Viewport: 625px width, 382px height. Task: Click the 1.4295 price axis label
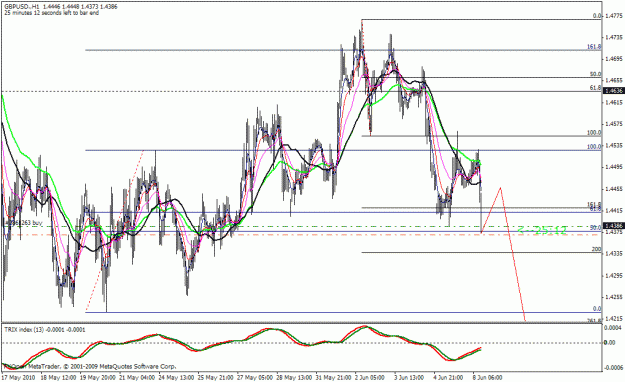613,276
